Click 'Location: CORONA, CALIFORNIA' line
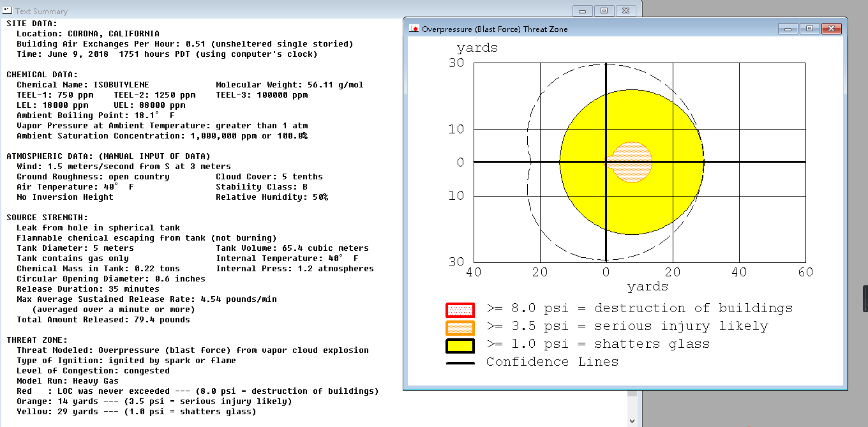Viewport: 868px width, 427px height. (88, 34)
